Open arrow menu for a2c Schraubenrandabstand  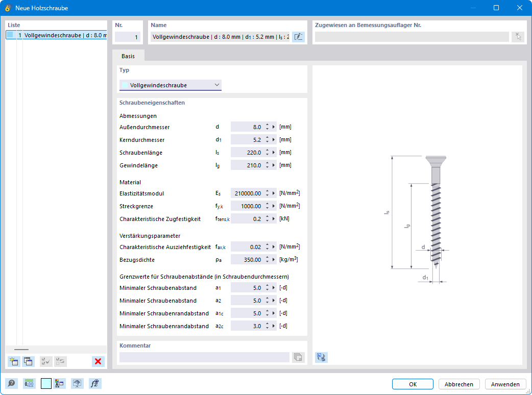pyautogui.click(x=274, y=326)
